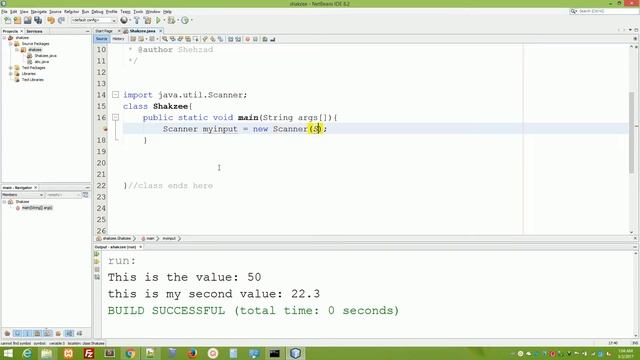640x360 pixels.
Task: Expand the Libraries tree node
Action: [x=11, y=74]
